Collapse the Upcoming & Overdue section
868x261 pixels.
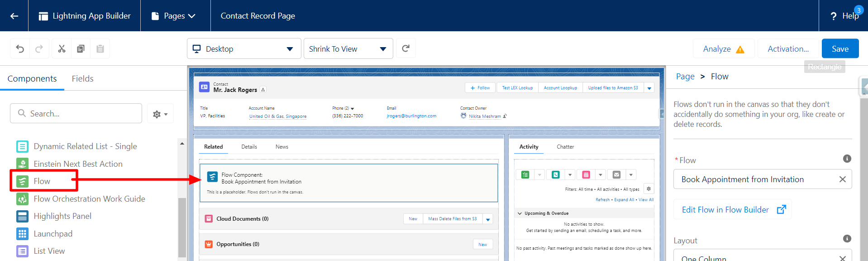(520, 213)
